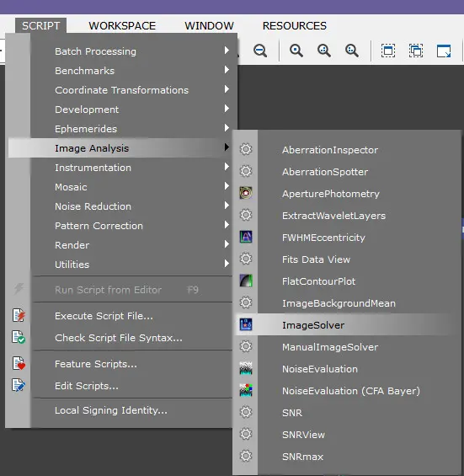Screen dimensions: 464x476
Task: Click the NoiseEvaluation script icon
Action: (x=246, y=368)
